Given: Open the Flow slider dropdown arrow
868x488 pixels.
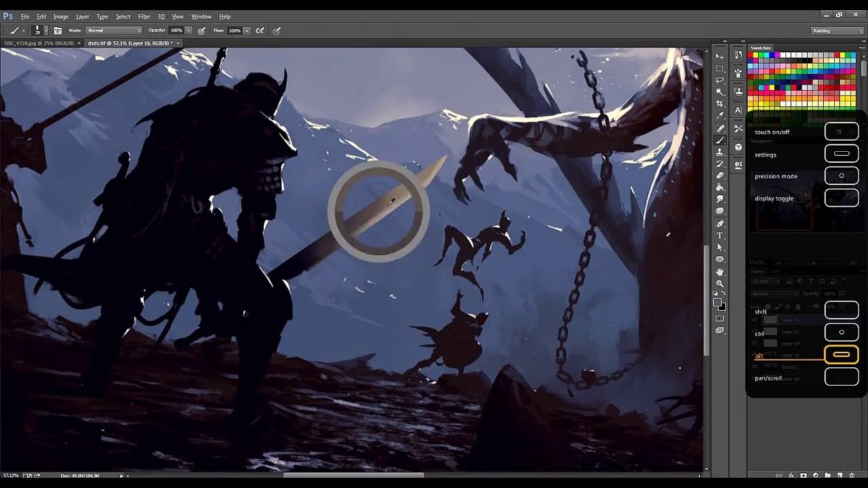Looking at the screenshot, I should tap(247, 30).
